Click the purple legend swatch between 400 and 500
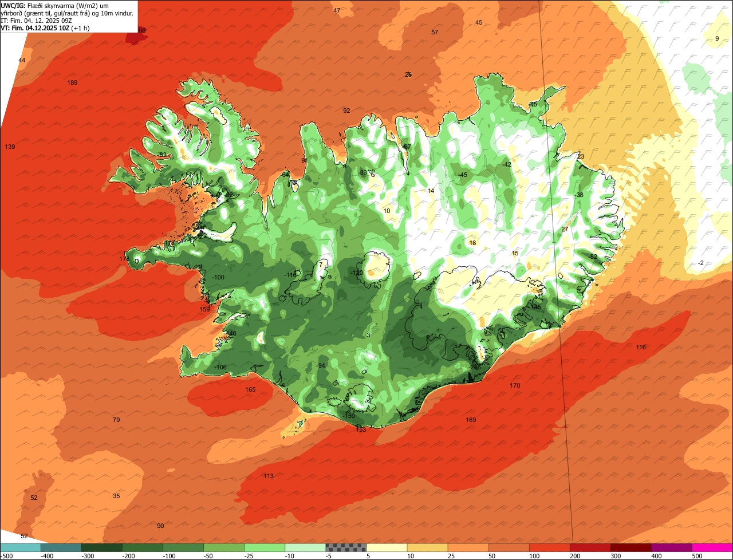The image size is (733, 560). click(672, 547)
